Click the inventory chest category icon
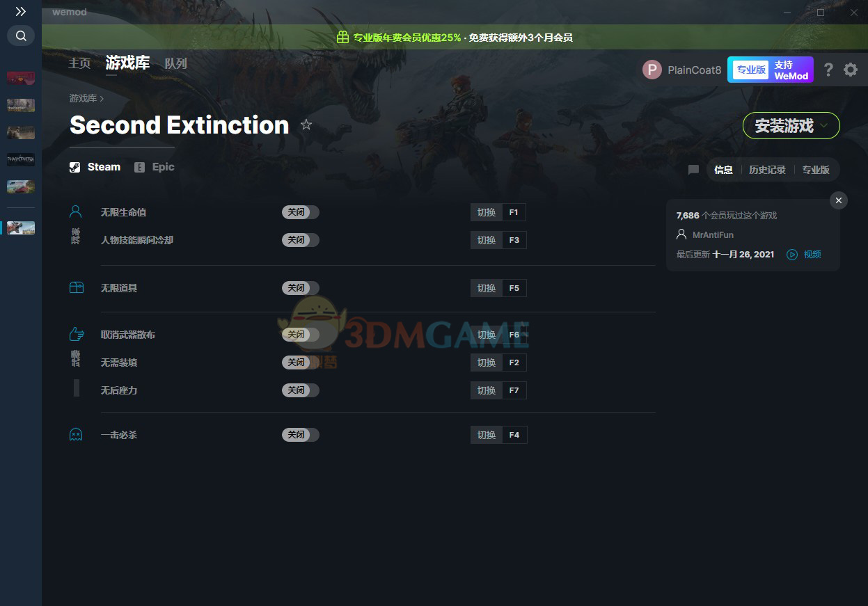The height and width of the screenshot is (606, 868). [x=77, y=287]
